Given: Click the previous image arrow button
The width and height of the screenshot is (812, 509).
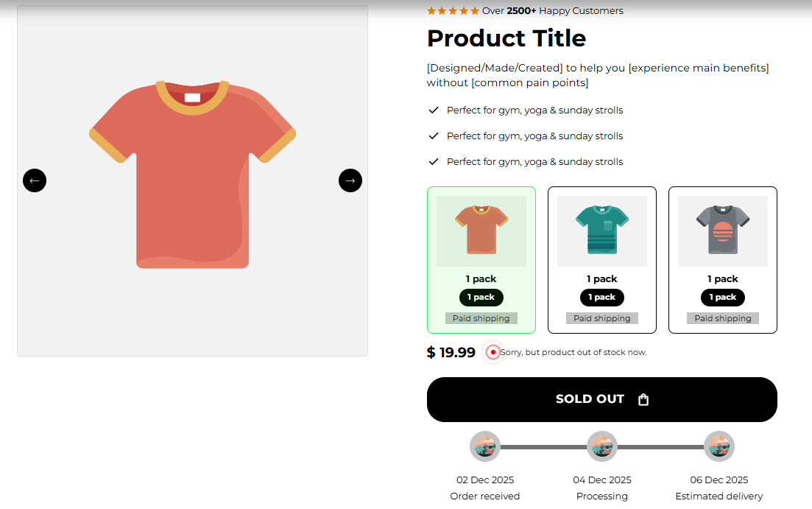Looking at the screenshot, I should [x=35, y=180].
